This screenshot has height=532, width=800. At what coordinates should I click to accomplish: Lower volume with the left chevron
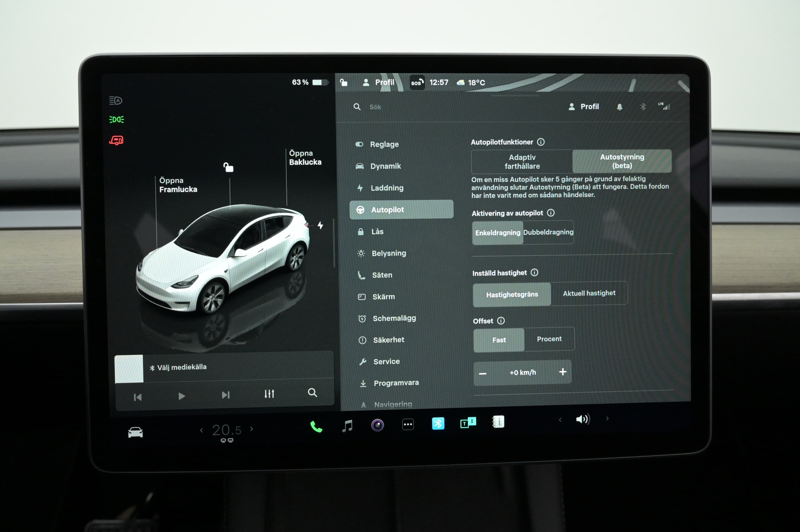(x=560, y=420)
